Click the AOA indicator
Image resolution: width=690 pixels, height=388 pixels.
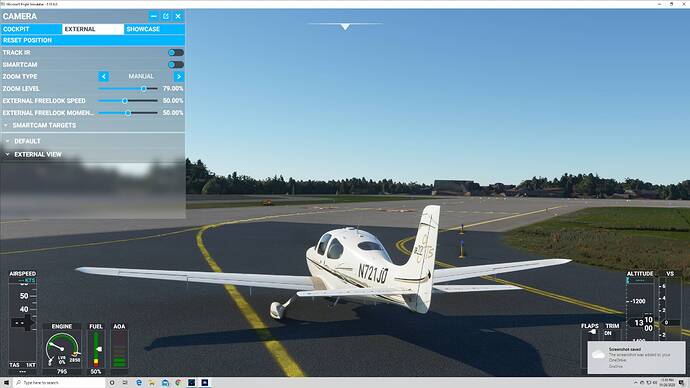119,349
